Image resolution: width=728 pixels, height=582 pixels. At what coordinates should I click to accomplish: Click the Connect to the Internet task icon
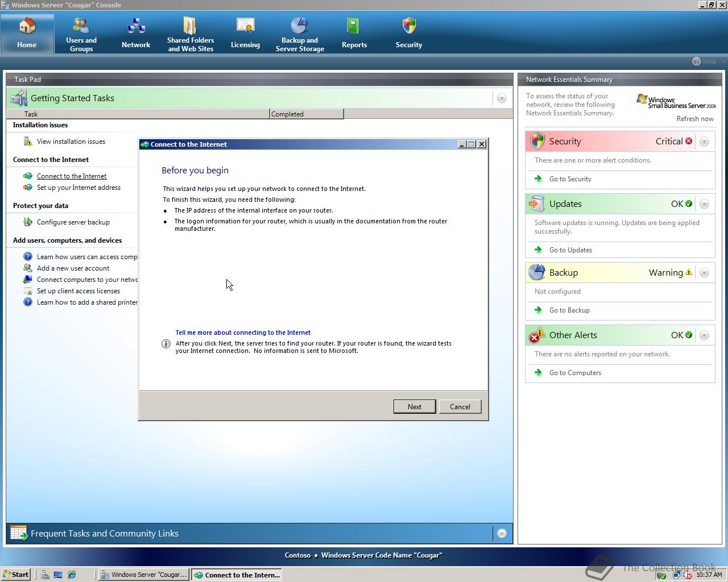28,176
